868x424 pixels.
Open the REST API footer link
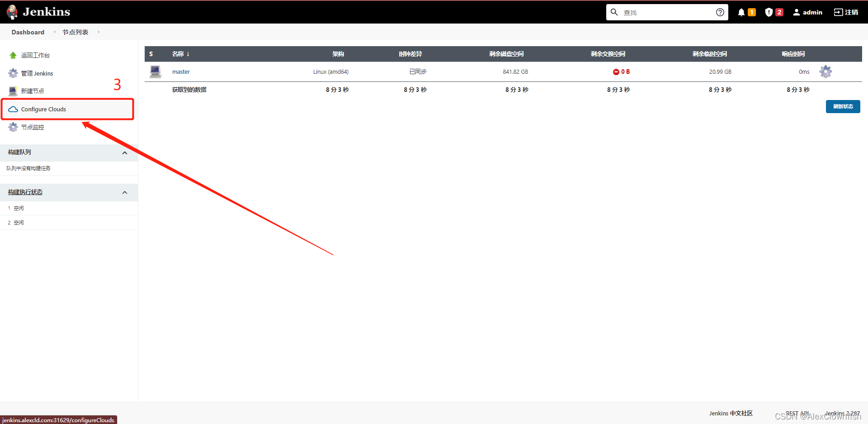pyautogui.click(x=797, y=413)
